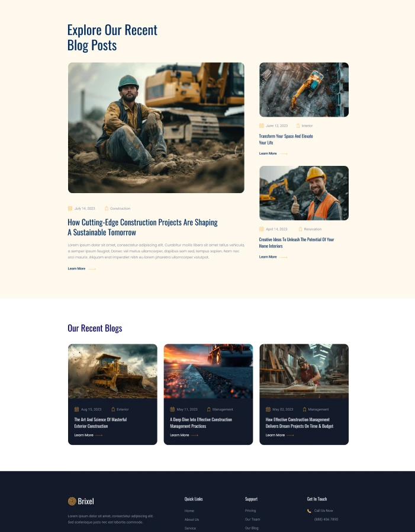Click arrow icon after the Exterior Construction Learn More
Screen dimensions: 415x532
pyautogui.click(x=99, y=435)
